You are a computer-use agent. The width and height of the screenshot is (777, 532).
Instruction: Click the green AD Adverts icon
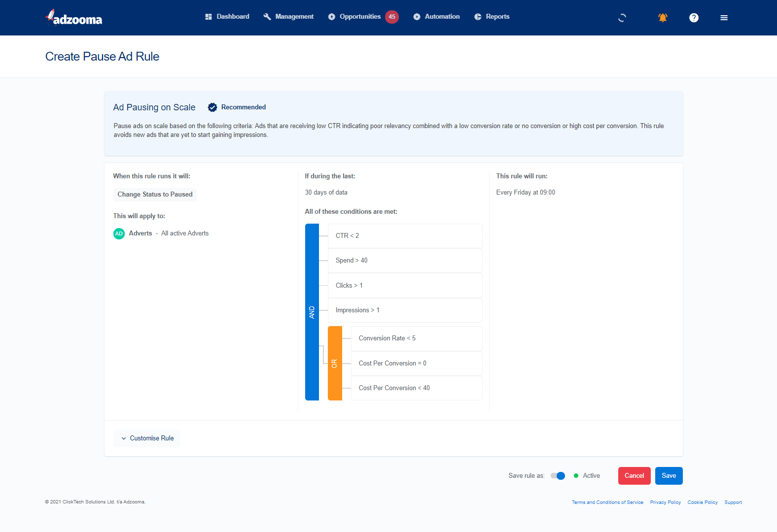pos(119,233)
